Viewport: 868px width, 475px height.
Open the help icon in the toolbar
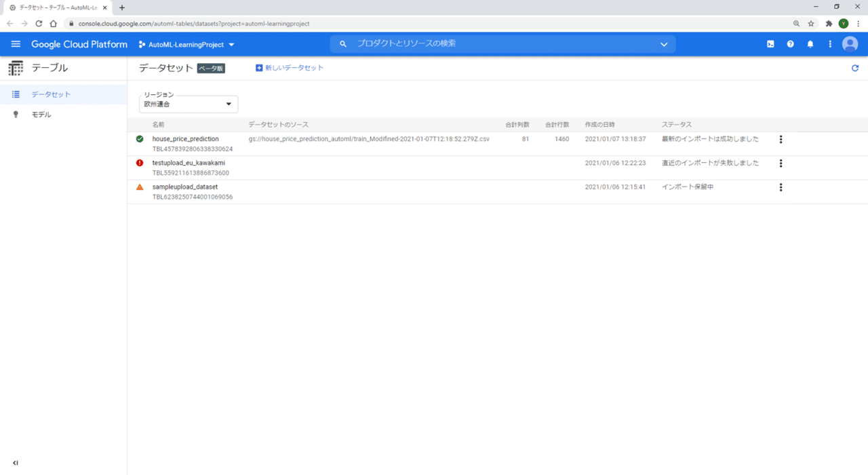790,43
